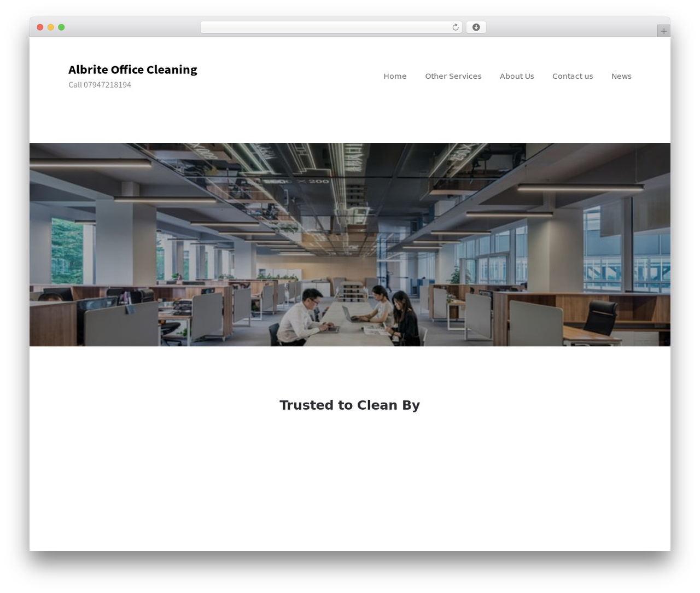Close the browser window with the red button
Viewport: 700px width, 593px height.
point(40,27)
